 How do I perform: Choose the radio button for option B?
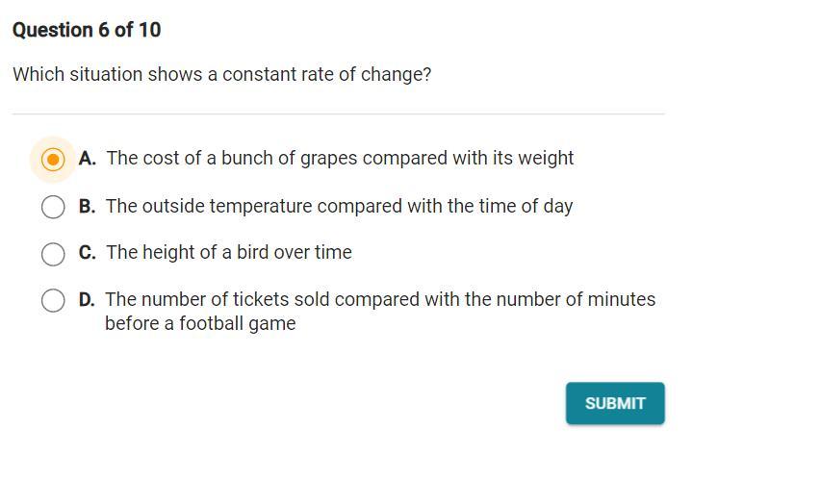coord(53,207)
